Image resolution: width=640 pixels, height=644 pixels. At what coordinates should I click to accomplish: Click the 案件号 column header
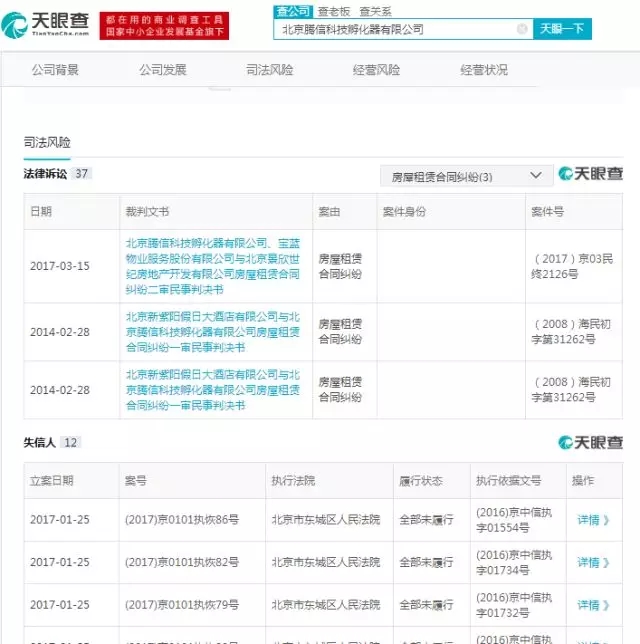coord(547,212)
